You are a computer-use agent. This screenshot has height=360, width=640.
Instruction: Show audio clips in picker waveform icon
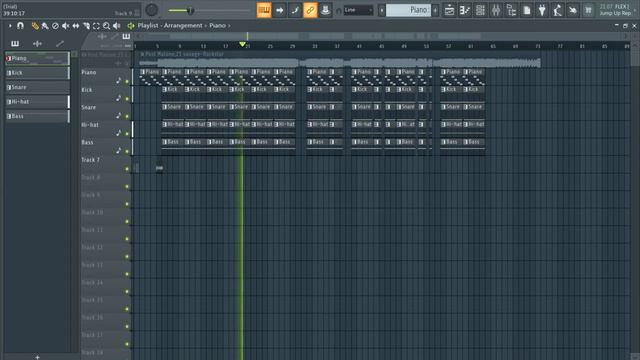[37, 43]
